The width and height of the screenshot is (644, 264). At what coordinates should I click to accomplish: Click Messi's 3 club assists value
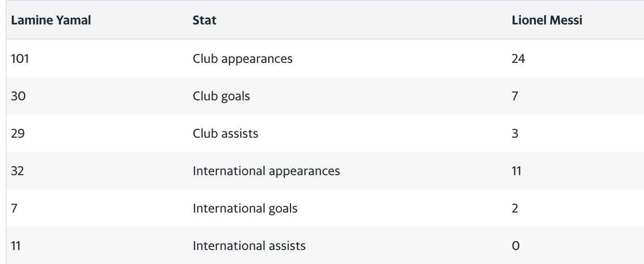(x=515, y=134)
